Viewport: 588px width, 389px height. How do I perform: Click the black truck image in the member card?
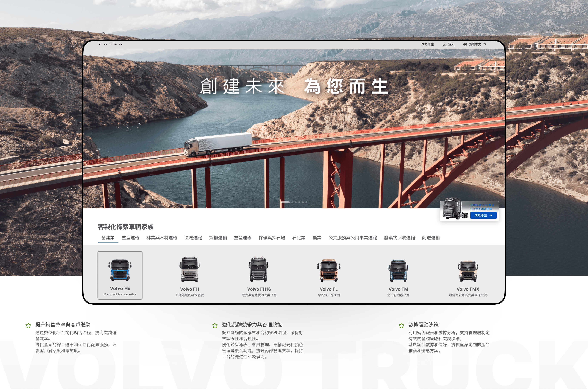click(x=455, y=208)
